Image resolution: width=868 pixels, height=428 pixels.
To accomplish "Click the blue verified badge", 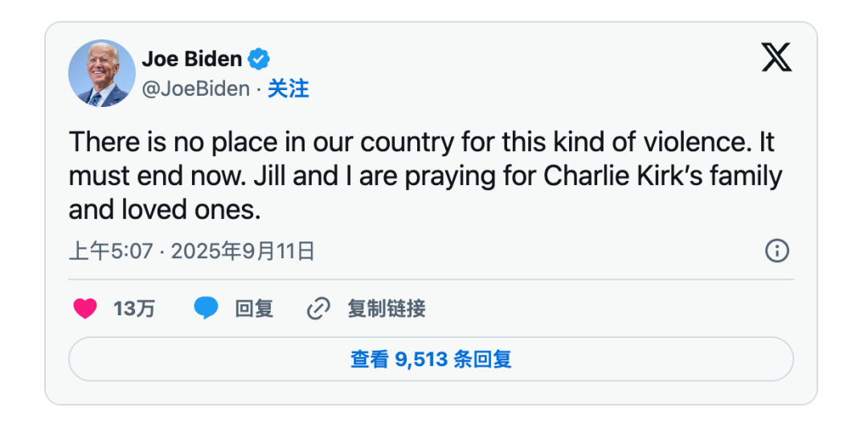I will point(259,59).
